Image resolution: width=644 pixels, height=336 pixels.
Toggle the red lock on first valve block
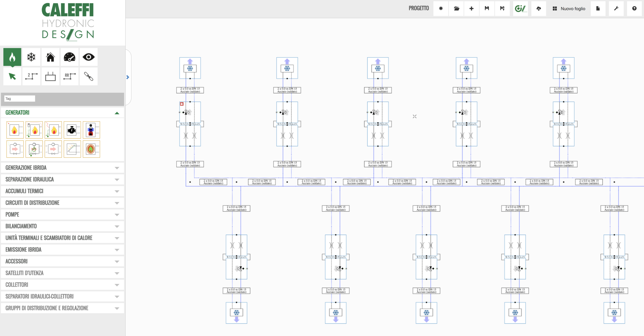[x=182, y=104]
